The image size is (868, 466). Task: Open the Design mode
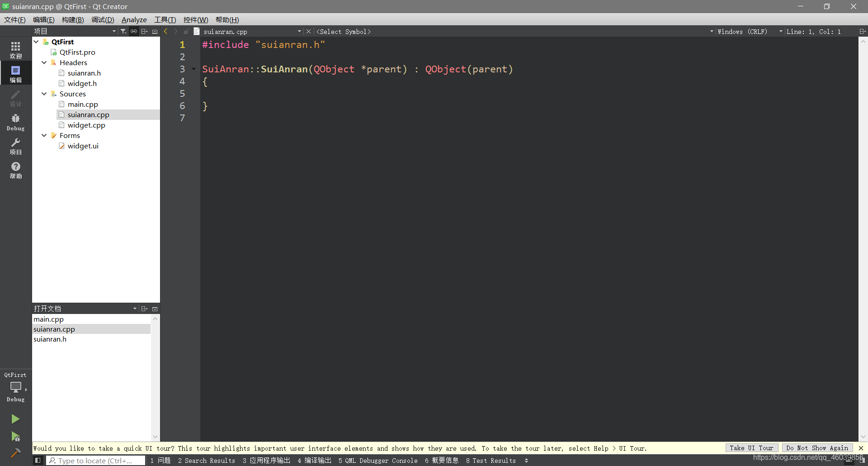tap(16, 98)
